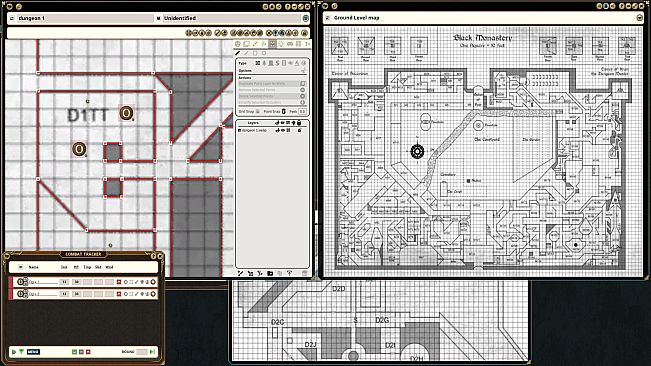Advance to next round in Combat Tracker
The image size is (651, 366).
pyautogui.click(x=152, y=352)
